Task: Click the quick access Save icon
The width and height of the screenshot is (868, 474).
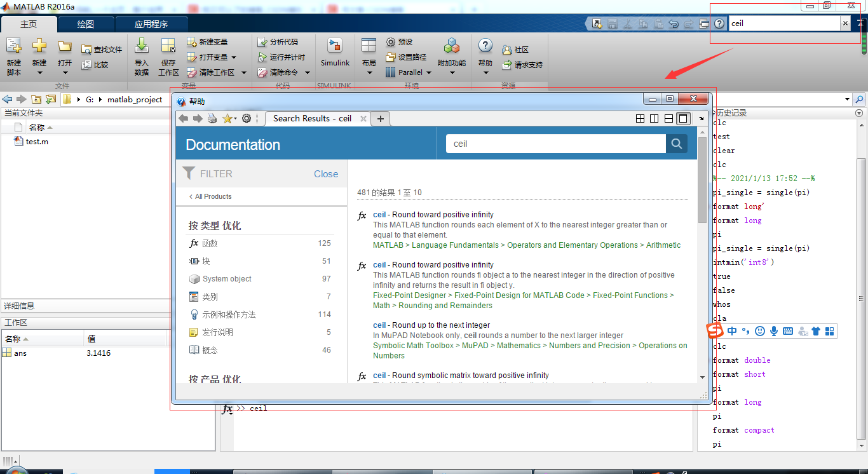Action: pos(613,24)
